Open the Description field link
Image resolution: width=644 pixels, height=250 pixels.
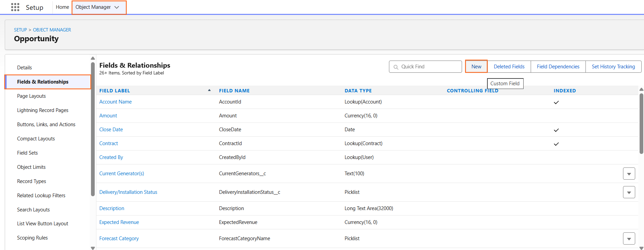pos(112,208)
